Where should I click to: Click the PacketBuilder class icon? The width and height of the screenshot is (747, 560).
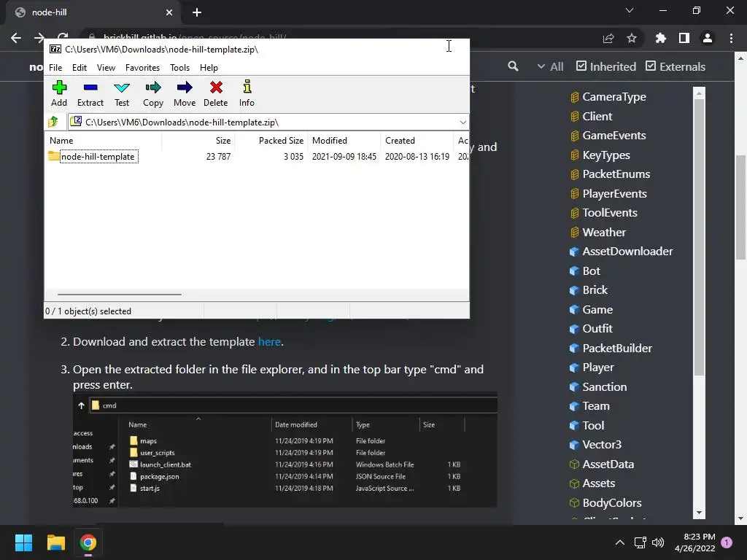pyautogui.click(x=574, y=348)
